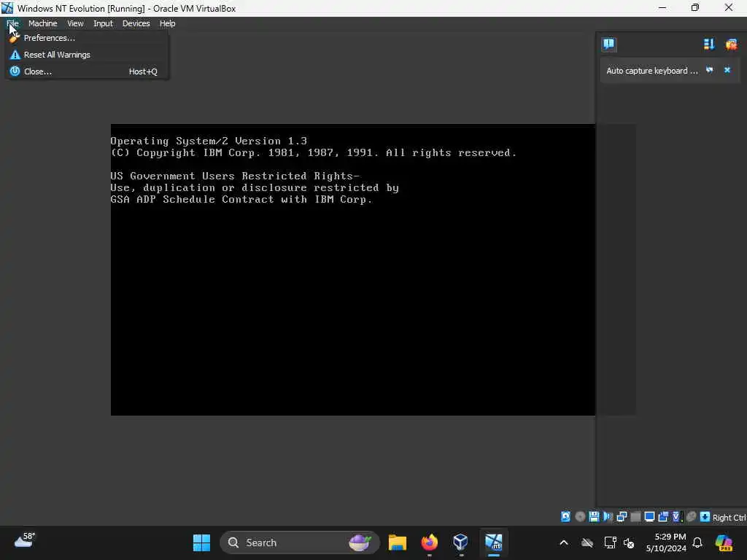The image size is (747, 560).
Task: Click the display/cast tray icon
Action: pyautogui.click(x=610, y=542)
